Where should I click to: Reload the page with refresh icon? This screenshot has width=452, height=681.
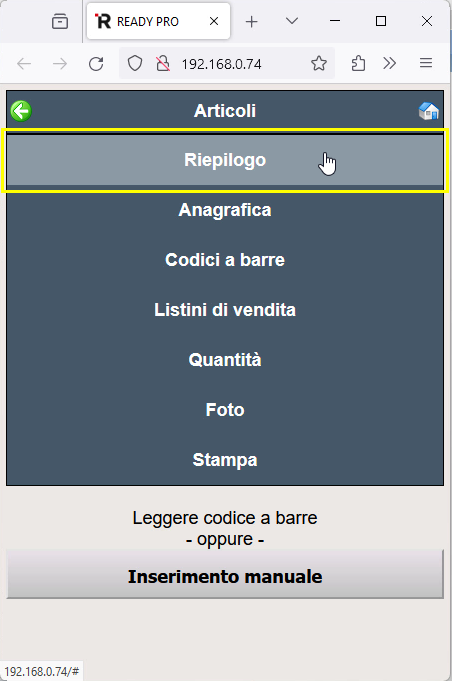pos(96,64)
